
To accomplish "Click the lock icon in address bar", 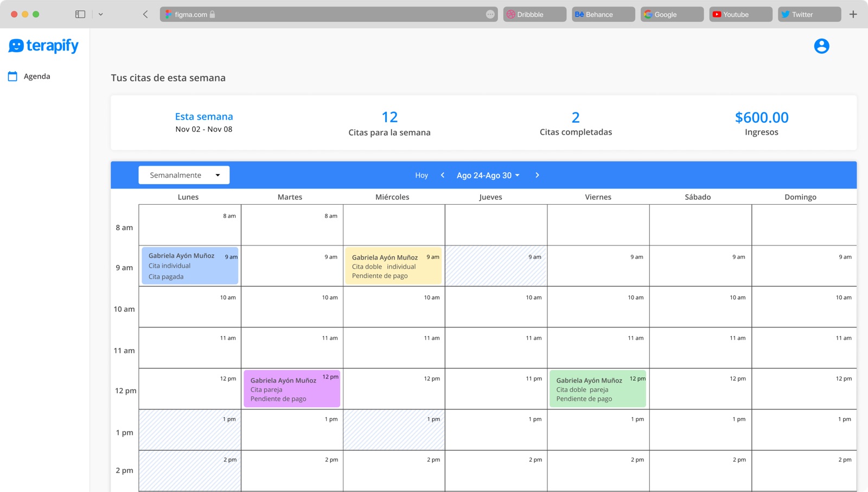I will pyautogui.click(x=213, y=14).
